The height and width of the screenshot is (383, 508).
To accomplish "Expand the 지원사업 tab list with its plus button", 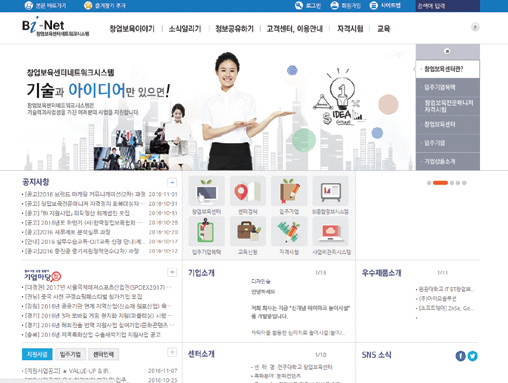I will [x=172, y=352].
